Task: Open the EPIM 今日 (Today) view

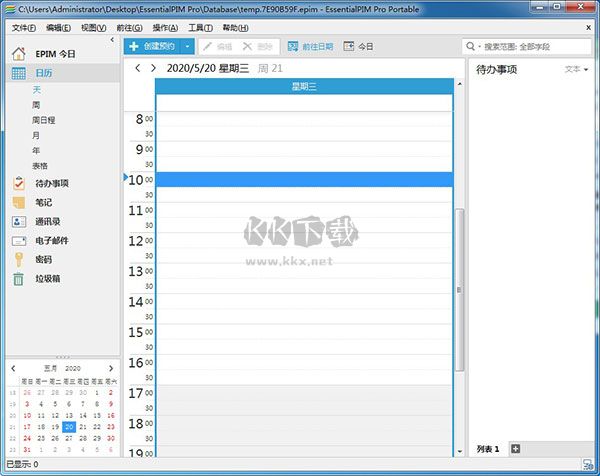Action: (x=55, y=52)
